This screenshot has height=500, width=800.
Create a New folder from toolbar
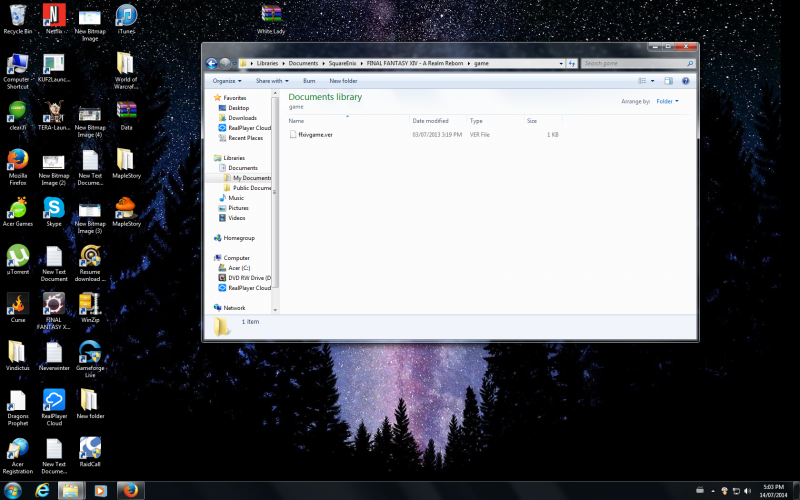tap(343, 81)
